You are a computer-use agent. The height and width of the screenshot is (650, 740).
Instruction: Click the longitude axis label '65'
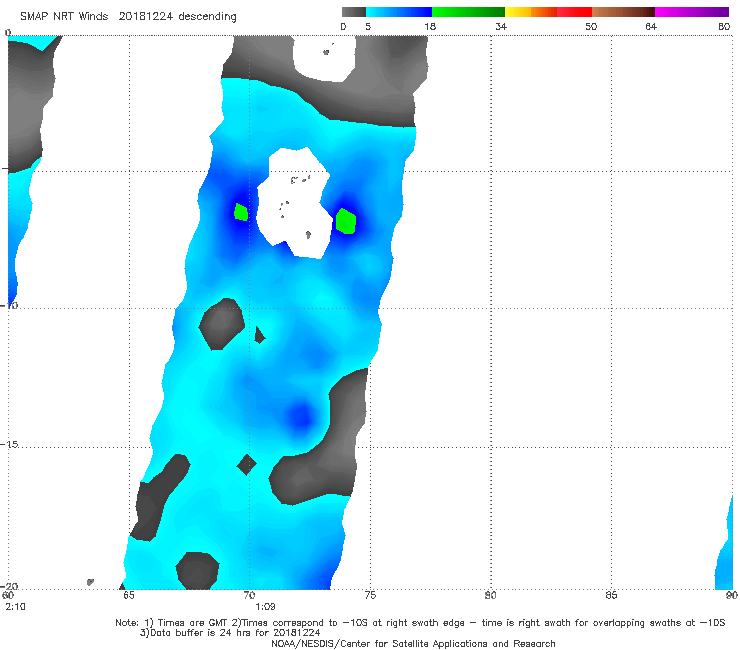click(129, 595)
